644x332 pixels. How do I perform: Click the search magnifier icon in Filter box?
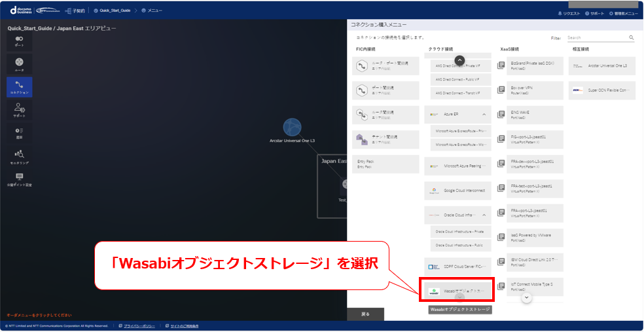coord(632,37)
